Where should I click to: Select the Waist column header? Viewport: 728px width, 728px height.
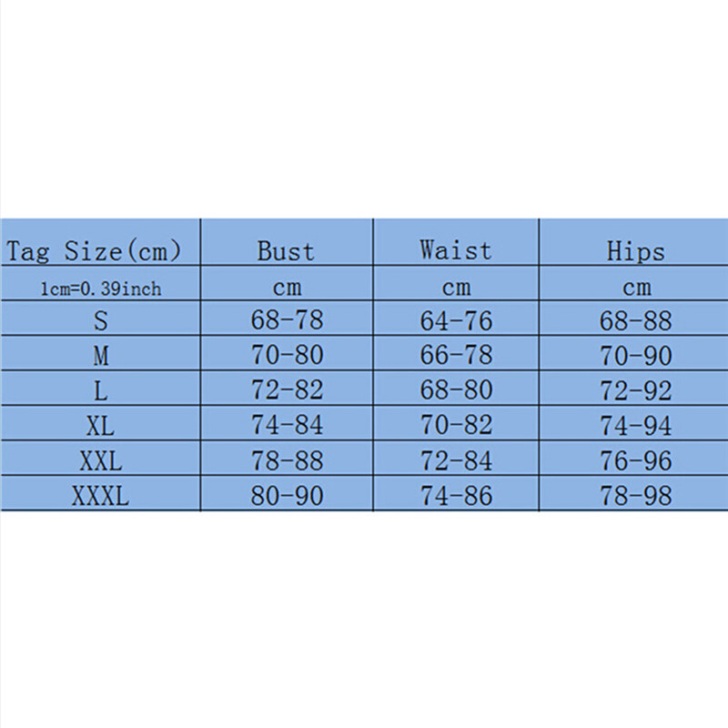[x=455, y=250]
